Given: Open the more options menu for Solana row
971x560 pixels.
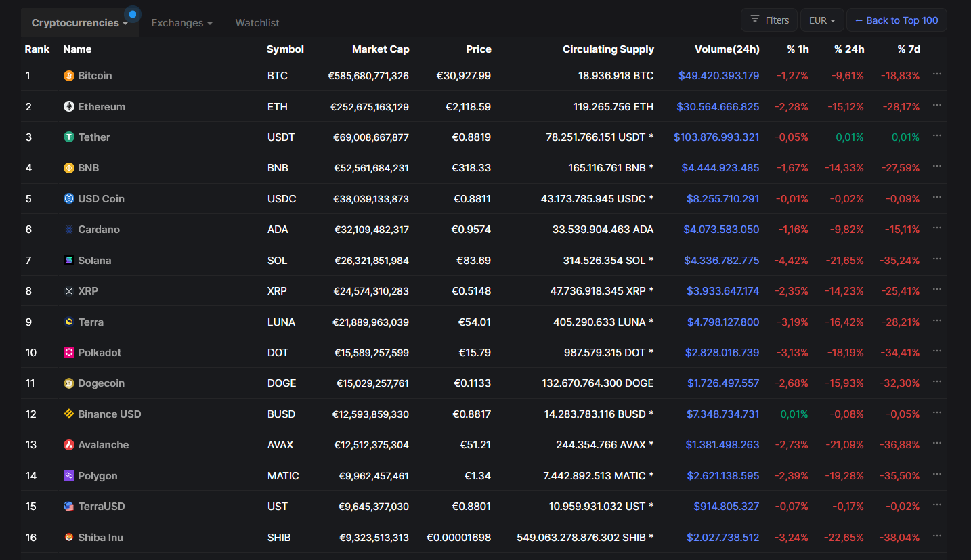Looking at the screenshot, I should (937, 259).
